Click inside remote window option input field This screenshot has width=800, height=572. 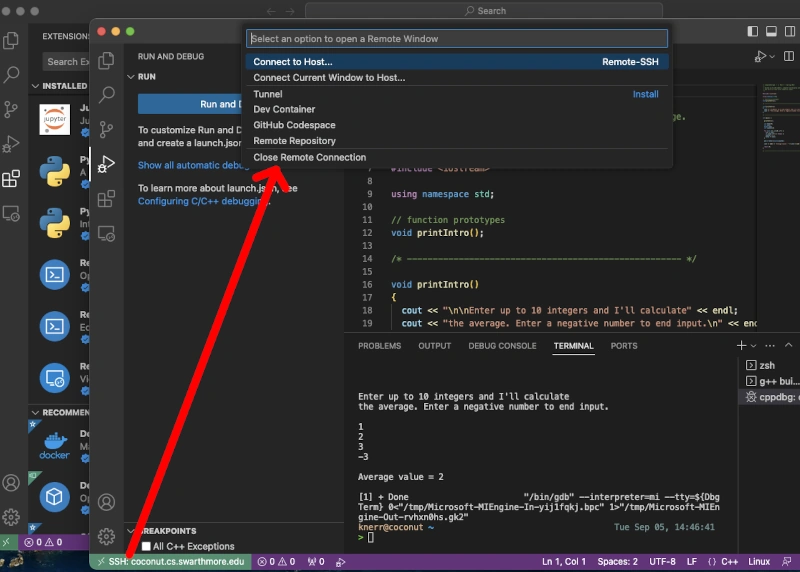click(457, 39)
